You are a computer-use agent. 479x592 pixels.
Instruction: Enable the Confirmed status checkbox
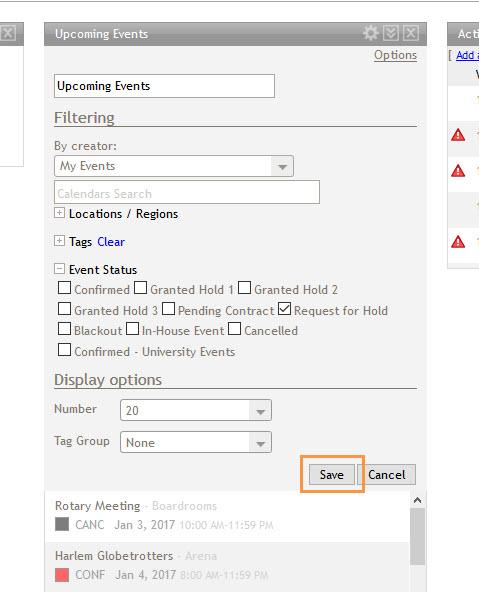[65, 288]
